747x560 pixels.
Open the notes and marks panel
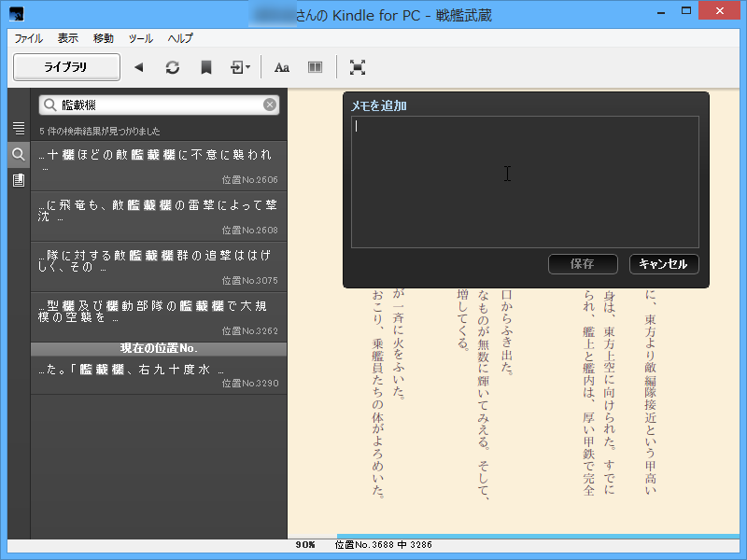click(17, 179)
